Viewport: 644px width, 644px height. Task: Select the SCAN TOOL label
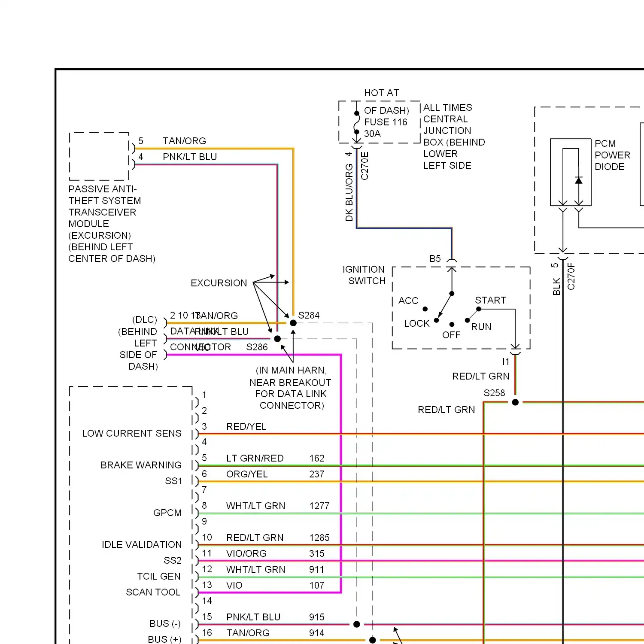coord(153,592)
